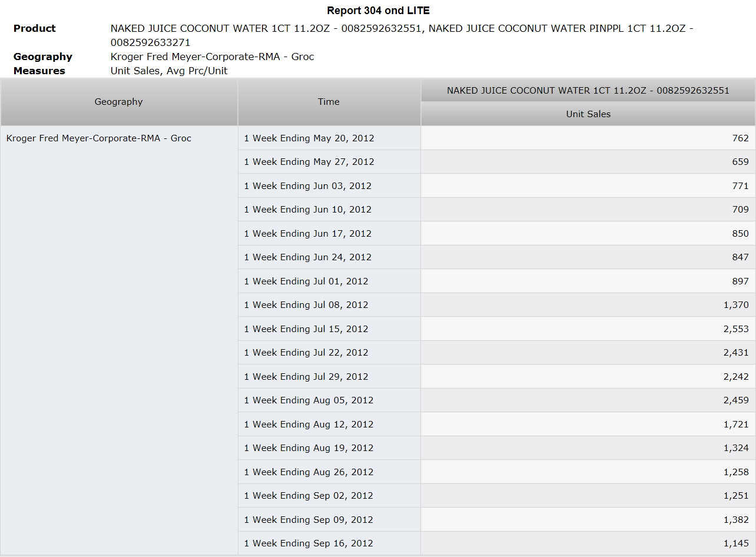The height and width of the screenshot is (557, 756).
Task: Select the unit sales value 2,553
Action: (588, 329)
